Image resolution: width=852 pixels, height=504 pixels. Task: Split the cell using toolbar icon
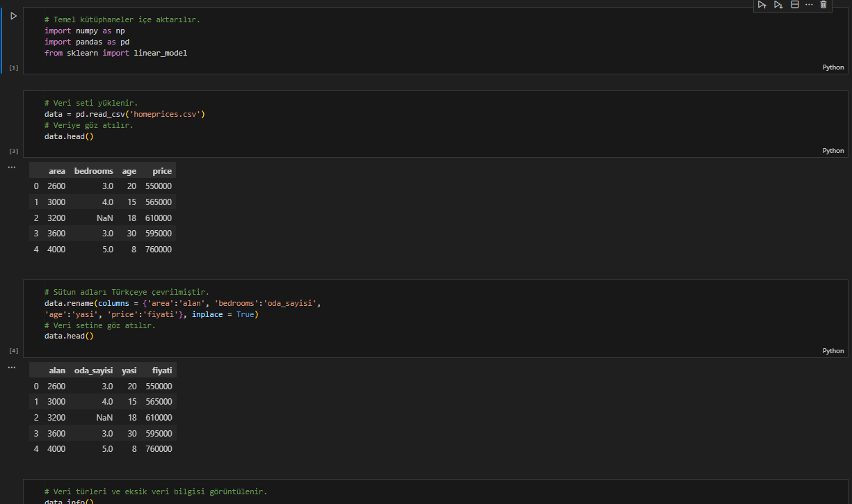[795, 5]
